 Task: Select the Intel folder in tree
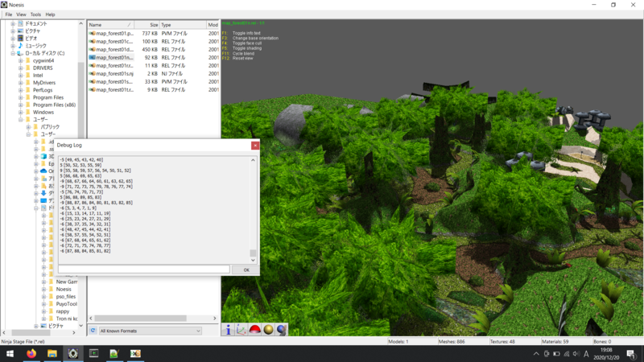[38, 75]
